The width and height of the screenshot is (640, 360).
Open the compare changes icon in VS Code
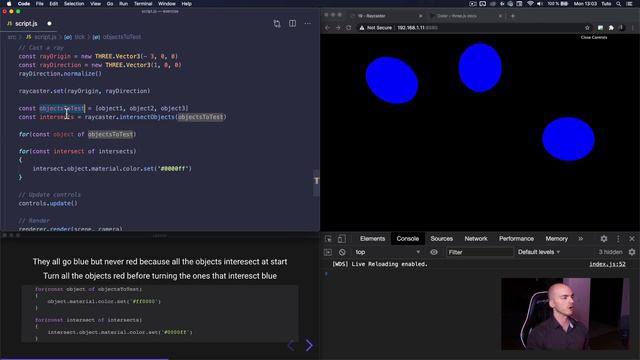[x=277, y=24]
